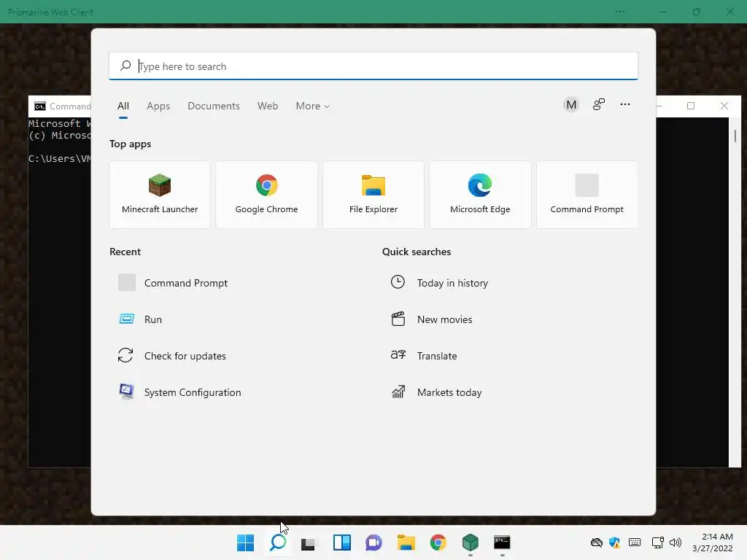
Task: Click taskbar Search magnifier icon
Action: click(x=278, y=542)
